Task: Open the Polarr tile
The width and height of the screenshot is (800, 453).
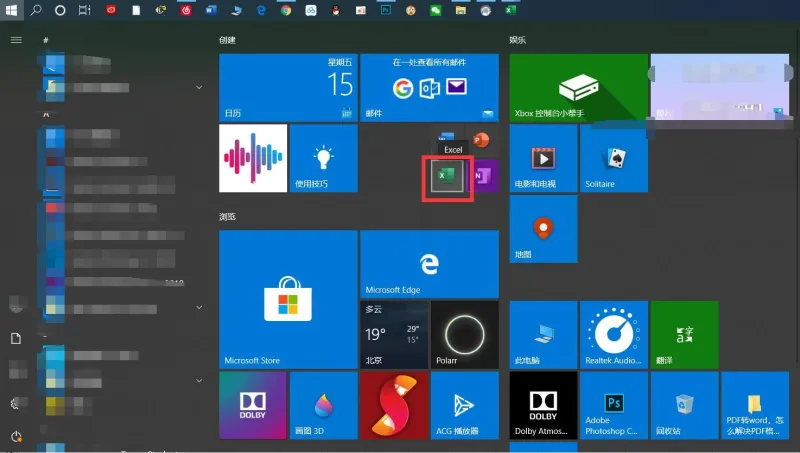Action: pyautogui.click(x=465, y=335)
